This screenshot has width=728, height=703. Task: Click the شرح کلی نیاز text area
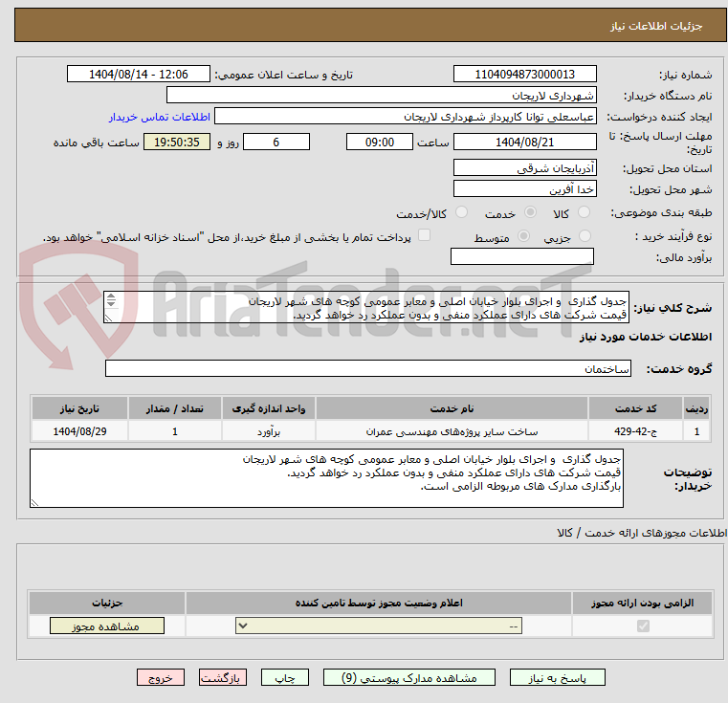click(x=366, y=307)
